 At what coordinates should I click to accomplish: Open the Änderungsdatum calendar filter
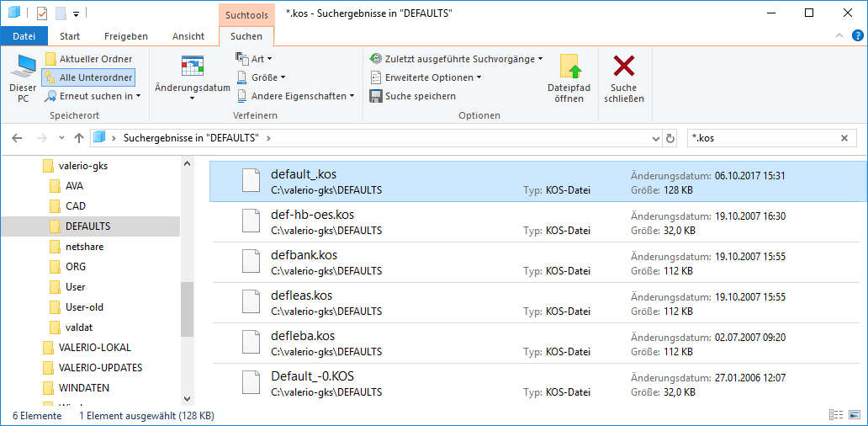point(193,77)
